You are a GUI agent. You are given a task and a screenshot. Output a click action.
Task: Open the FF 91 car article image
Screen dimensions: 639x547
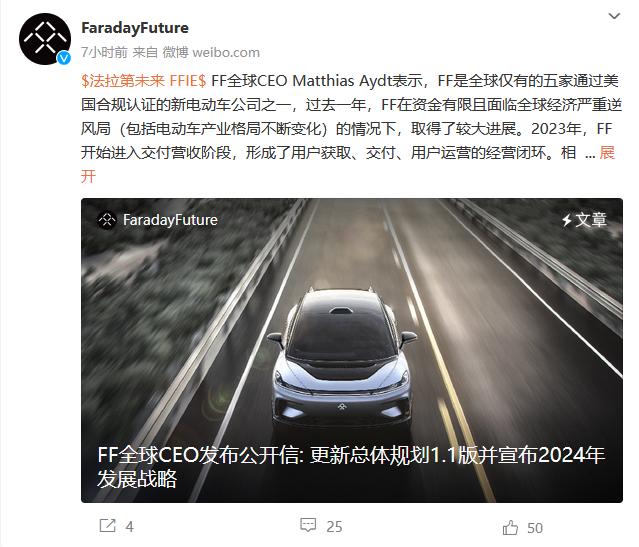[352, 351]
